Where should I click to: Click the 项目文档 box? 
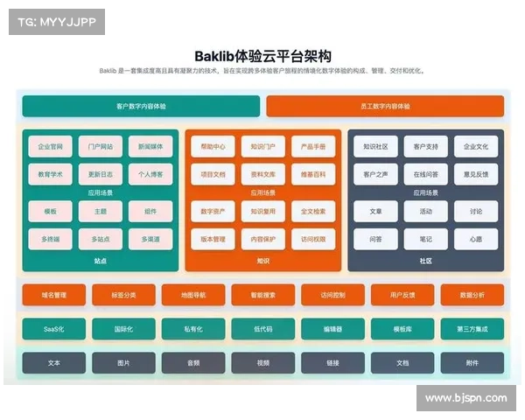coord(213,174)
